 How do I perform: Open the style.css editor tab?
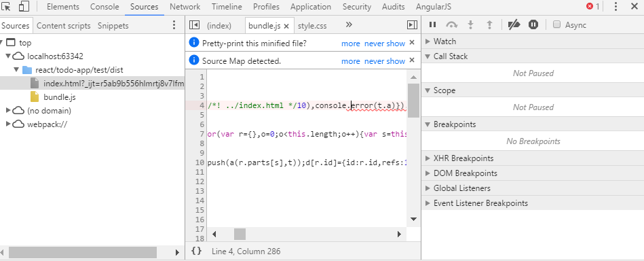tap(312, 26)
